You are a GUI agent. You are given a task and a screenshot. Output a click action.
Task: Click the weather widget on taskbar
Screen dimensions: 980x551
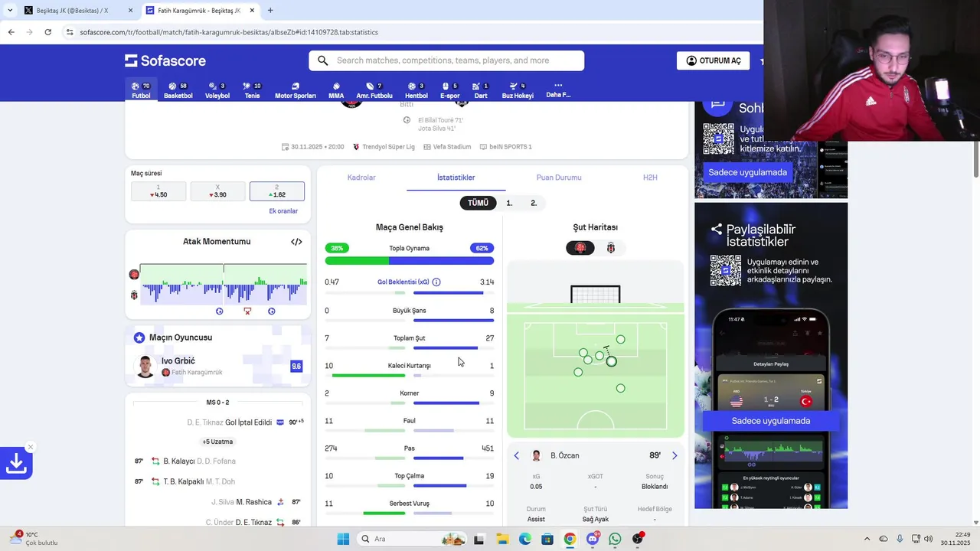click(x=32, y=539)
